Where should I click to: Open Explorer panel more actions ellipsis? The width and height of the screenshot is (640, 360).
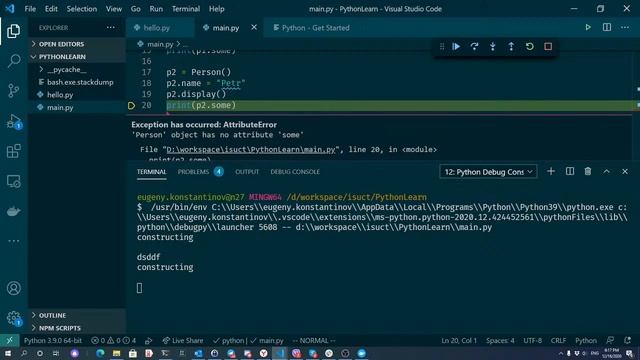[111, 27]
